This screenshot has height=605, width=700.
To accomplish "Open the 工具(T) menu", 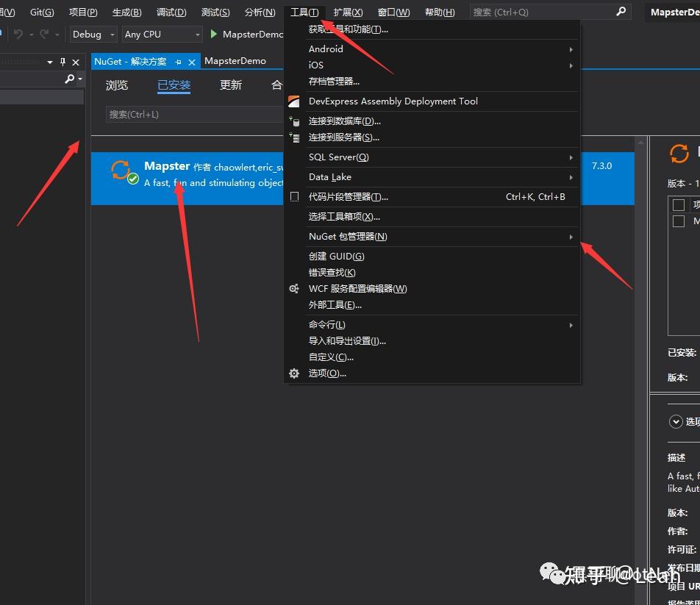I will pyautogui.click(x=304, y=12).
